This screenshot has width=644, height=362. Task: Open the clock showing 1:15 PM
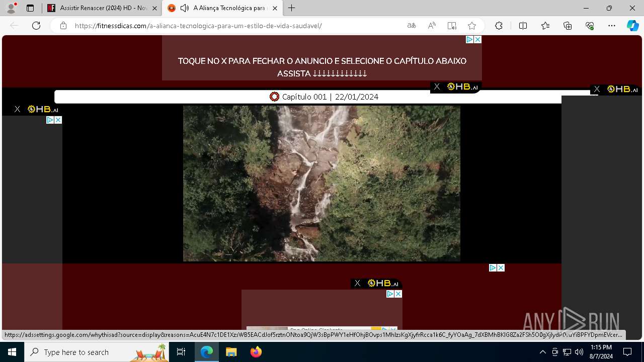click(x=601, y=352)
